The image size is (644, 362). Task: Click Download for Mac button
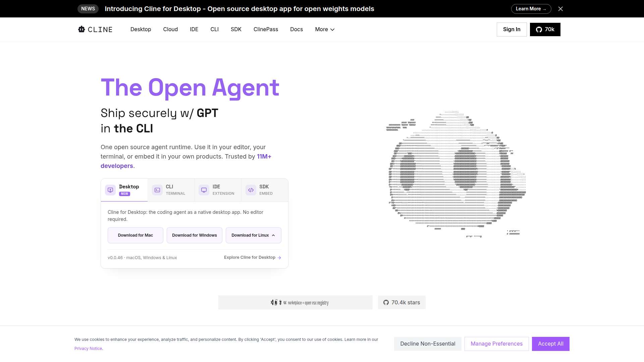click(136, 235)
